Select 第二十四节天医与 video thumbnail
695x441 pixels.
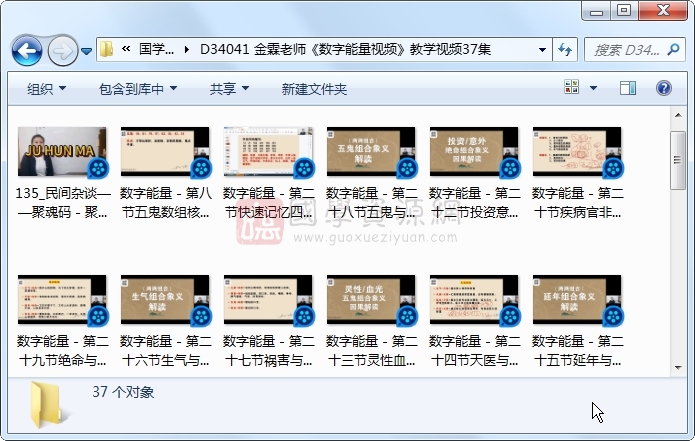[474, 300]
